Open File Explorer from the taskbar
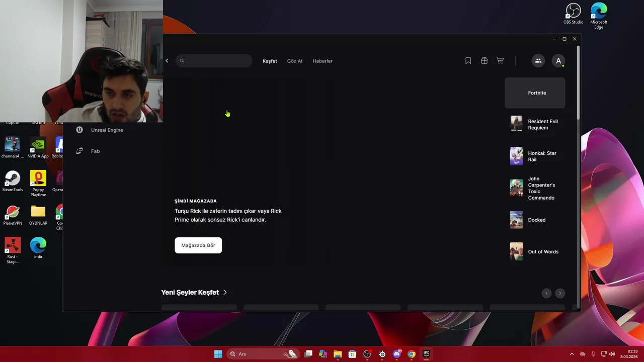 click(338, 354)
